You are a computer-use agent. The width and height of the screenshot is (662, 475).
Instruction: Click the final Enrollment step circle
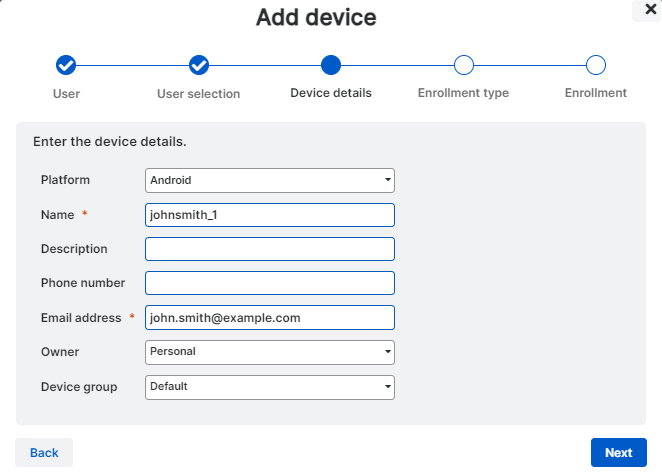click(x=596, y=65)
